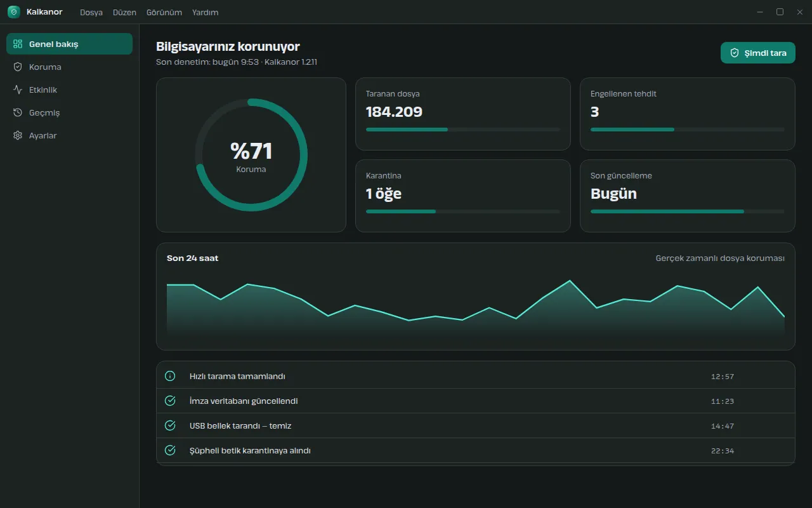Click the shield icon in Şimdi tara button

click(735, 53)
